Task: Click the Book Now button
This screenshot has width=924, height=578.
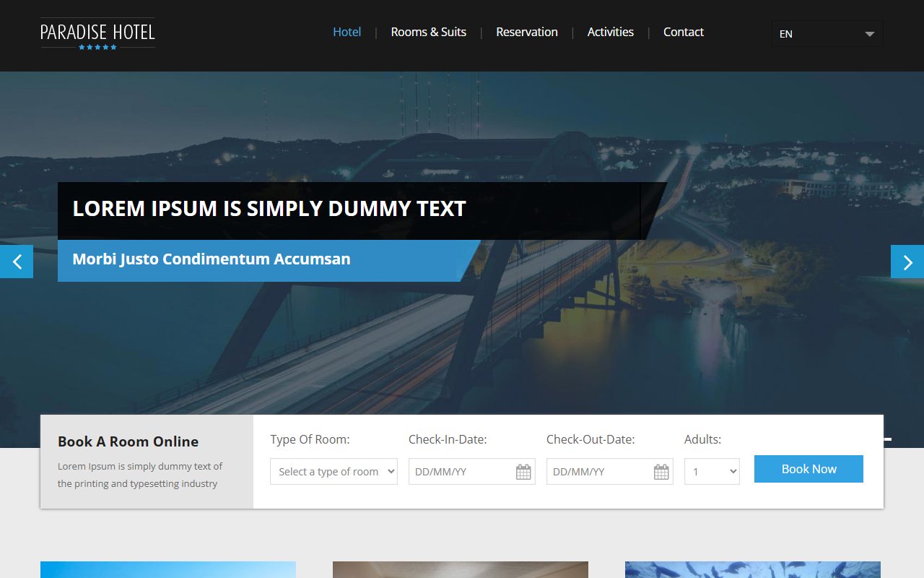Action: click(808, 469)
